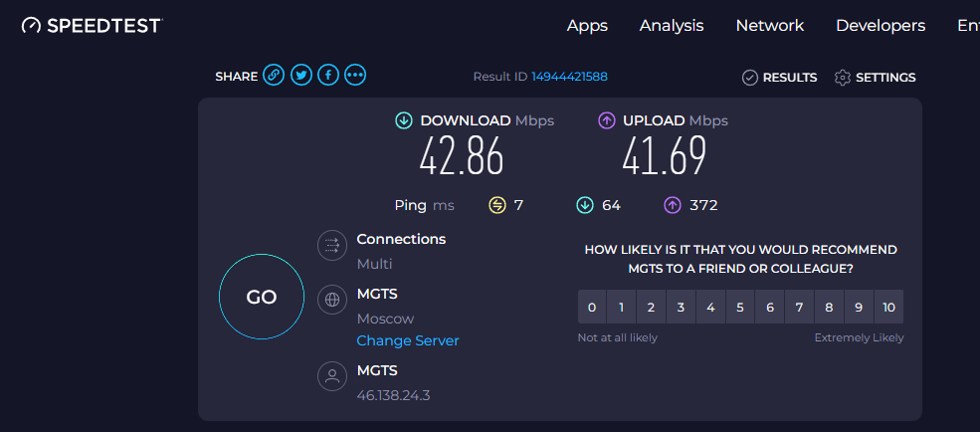Open Settings gear icon
The width and height of the screenshot is (980, 432).
843,78
